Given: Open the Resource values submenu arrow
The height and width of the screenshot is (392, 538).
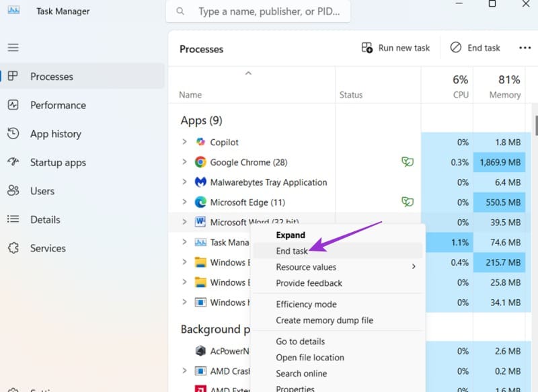Looking at the screenshot, I should tap(414, 266).
